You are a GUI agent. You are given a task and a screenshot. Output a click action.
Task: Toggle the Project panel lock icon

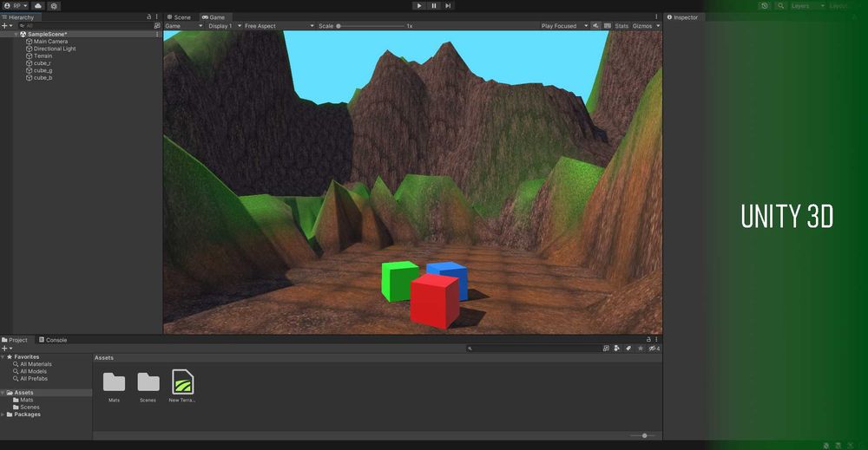(648, 339)
